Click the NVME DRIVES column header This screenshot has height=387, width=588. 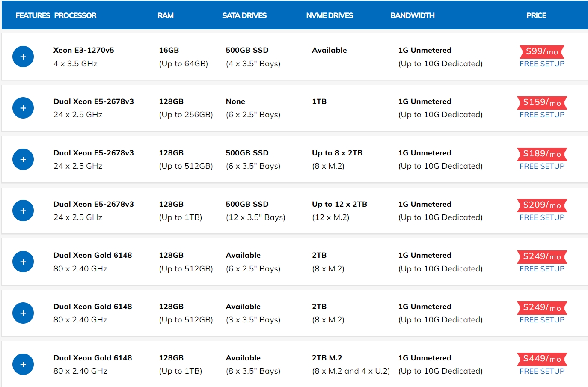tap(330, 15)
